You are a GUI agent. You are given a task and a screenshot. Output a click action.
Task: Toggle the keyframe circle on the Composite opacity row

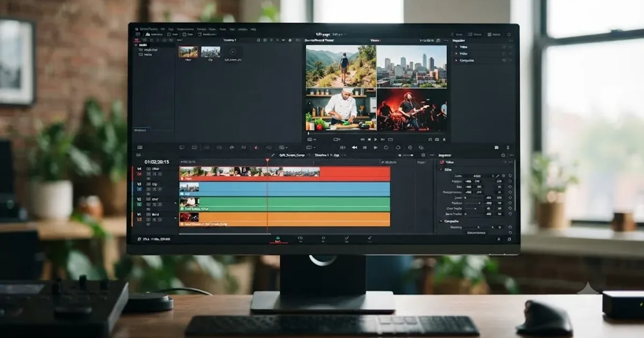point(509,227)
